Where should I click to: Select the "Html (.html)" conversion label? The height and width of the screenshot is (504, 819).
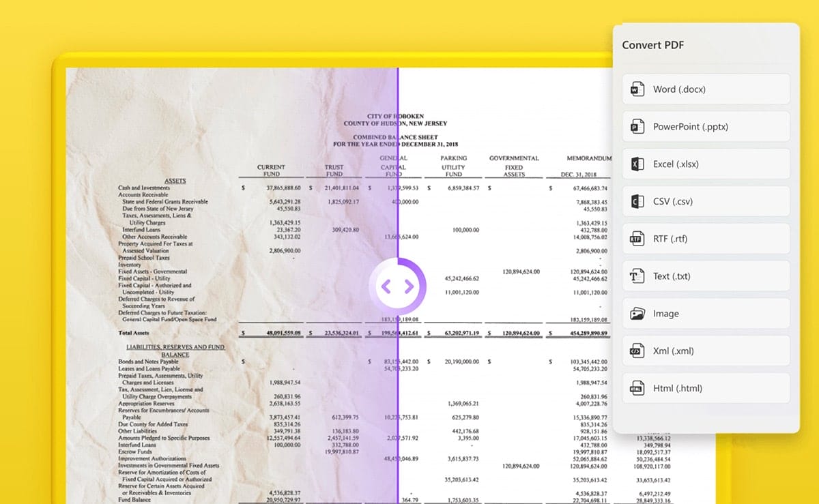pyautogui.click(x=678, y=389)
